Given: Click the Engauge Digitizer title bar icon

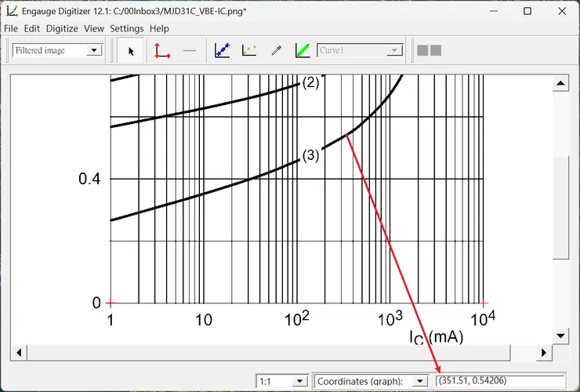Looking at the screenshot, I should pyautogui.click(x=12, y=11).
